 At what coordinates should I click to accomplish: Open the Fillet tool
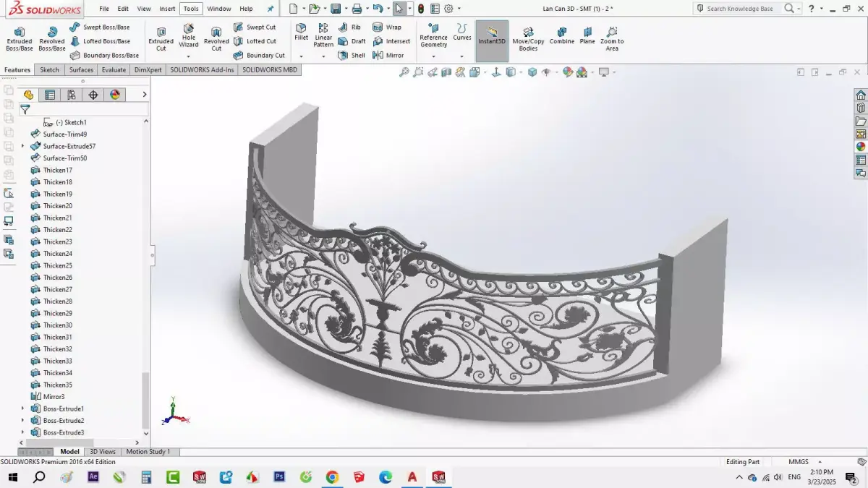click(x=301, y=32)
